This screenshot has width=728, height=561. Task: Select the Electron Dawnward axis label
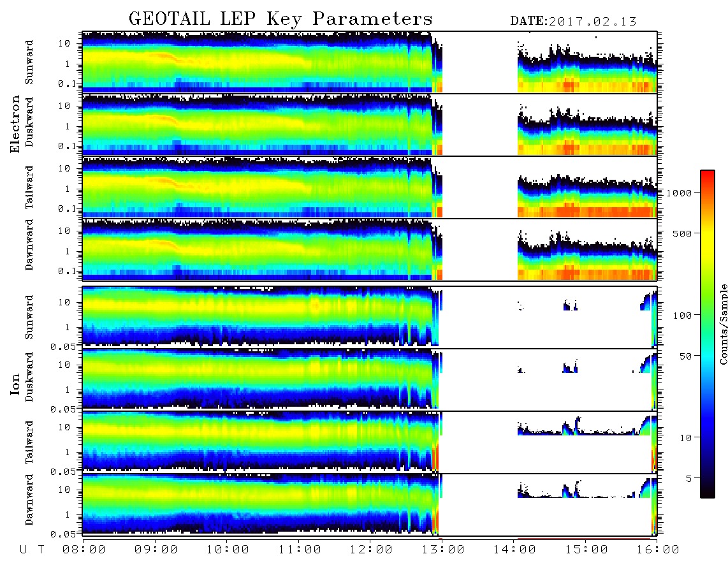coord(29,245)
